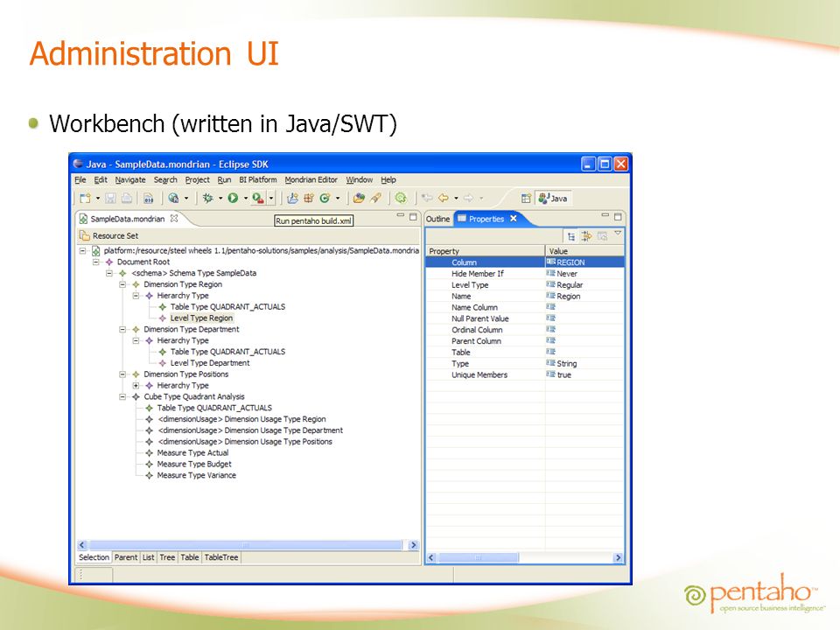Click the Open Perspective icon

click(526, 199)
